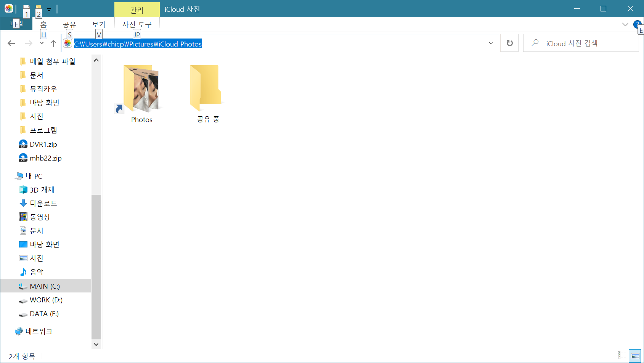This screenshot has height=363, width=644.
Task: Open DVR1.zip in the sidebar
Action: (43, 144)
